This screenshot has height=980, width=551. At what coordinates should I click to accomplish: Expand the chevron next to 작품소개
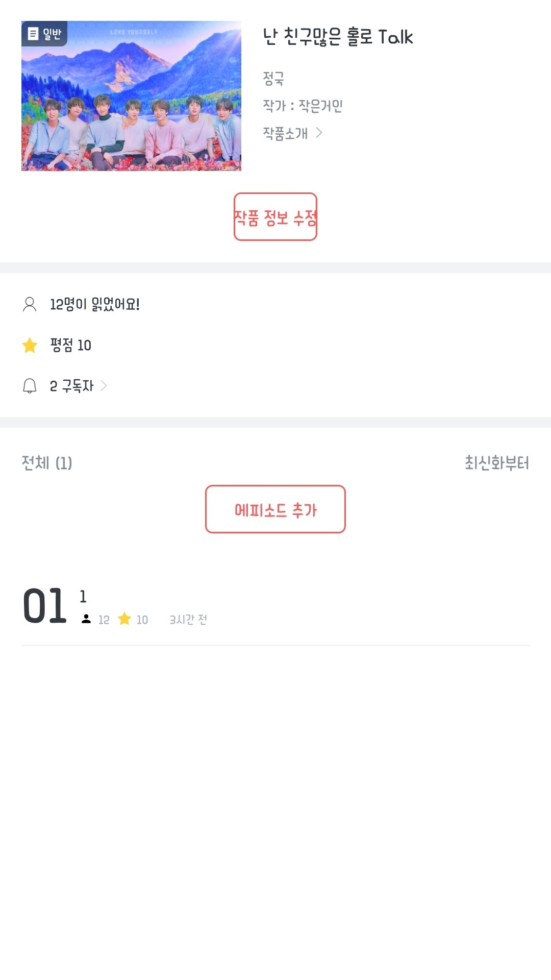319,133
